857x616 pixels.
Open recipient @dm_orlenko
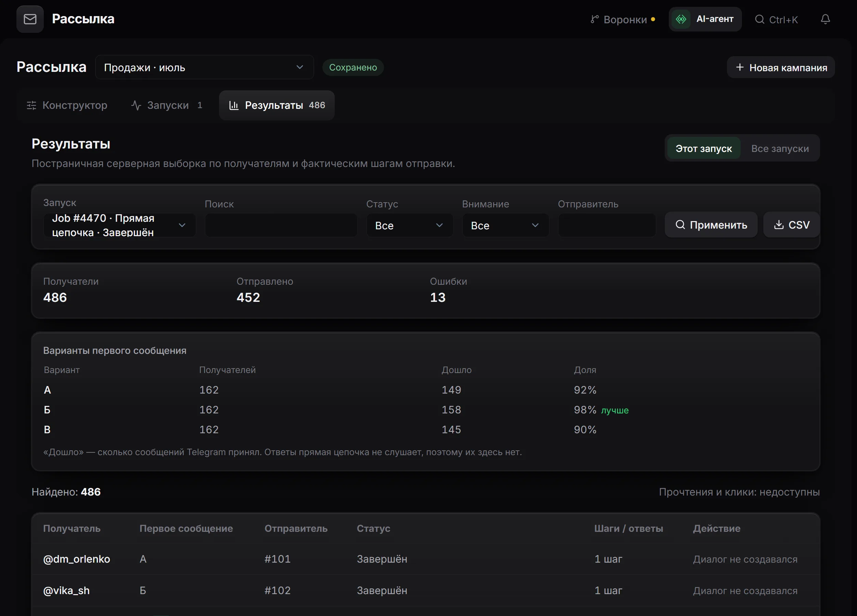(77, 559)
